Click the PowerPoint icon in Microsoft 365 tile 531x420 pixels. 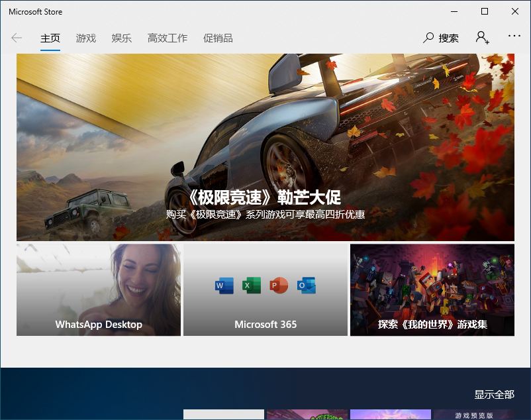[x=279, y=286]
